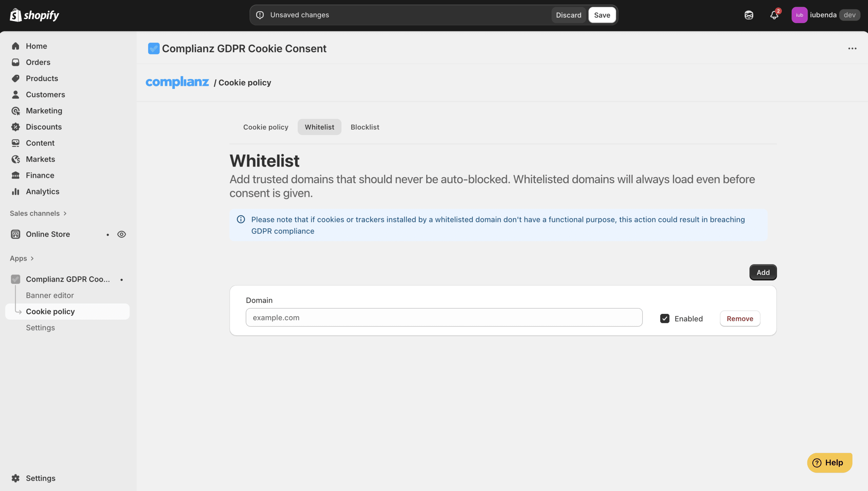
Task: Click the '/ Cookie policy' breadcrumb text
Action: pos(242,82)
